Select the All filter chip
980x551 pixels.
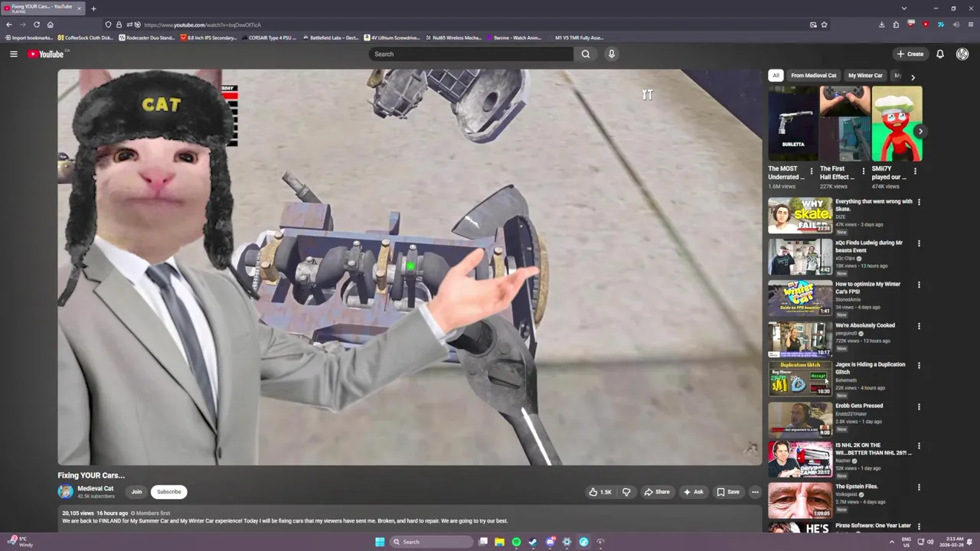coord(776,75)
